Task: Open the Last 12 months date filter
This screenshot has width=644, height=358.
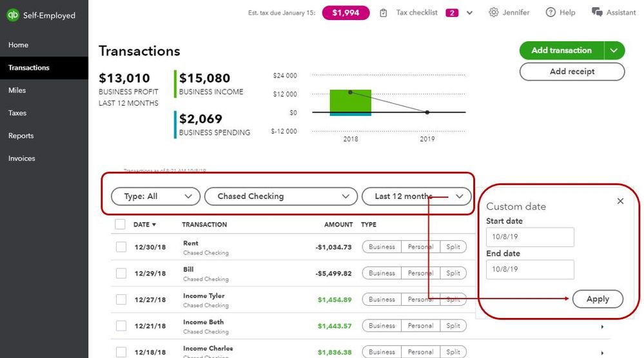Action: [416, 196]
